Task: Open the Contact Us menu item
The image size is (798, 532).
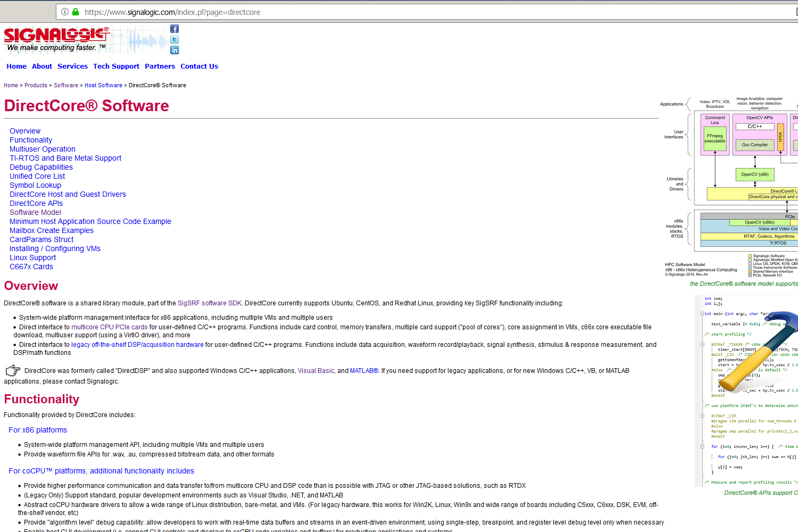Action: click(199, 66)
